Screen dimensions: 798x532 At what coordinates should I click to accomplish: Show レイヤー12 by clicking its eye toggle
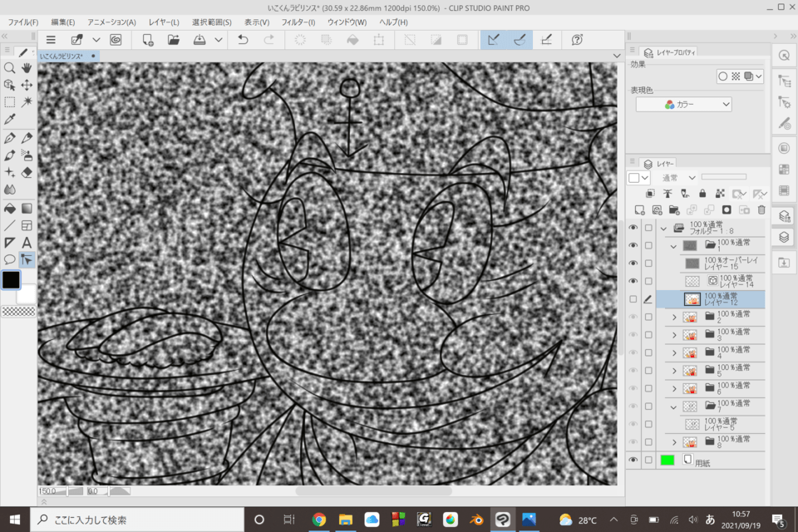pos(633,299)
